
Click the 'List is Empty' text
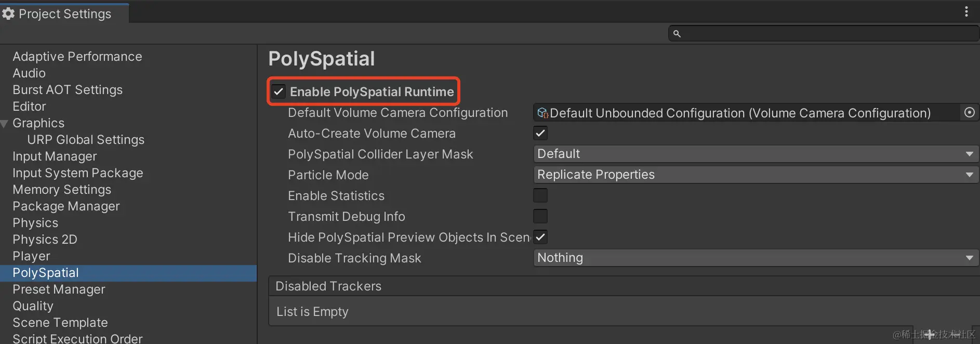[312, 311]
